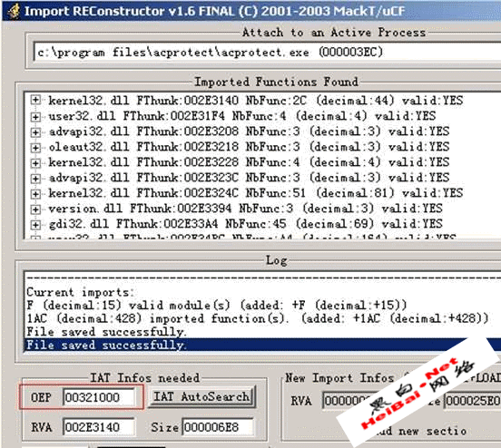Expand advapi32.dll FThunk:002E323C node

pyautogui.click(x=35, y=178)
